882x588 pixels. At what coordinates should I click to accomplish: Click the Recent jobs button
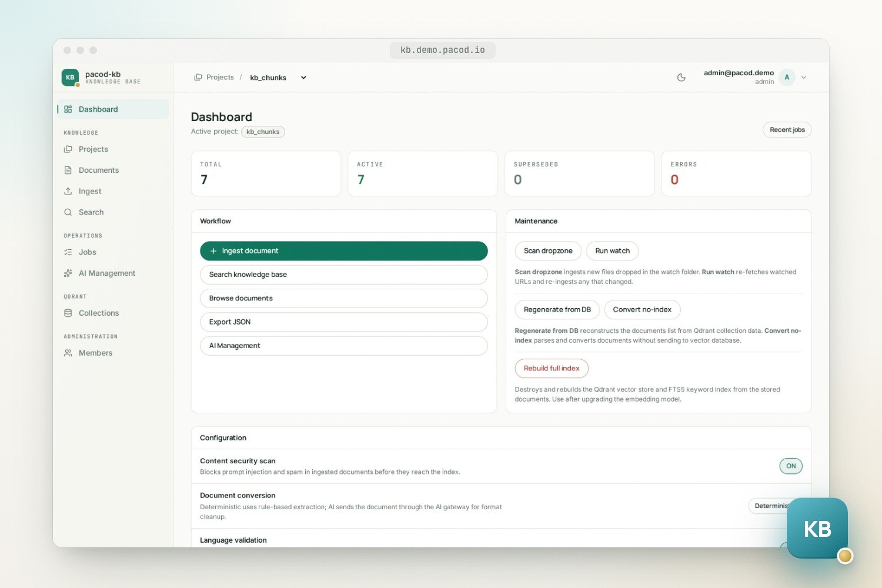[x=787, y=130]
